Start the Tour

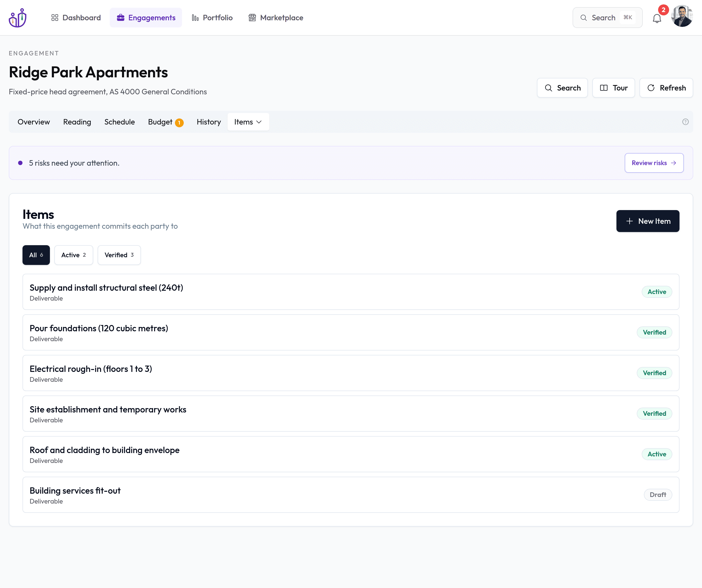613,88
